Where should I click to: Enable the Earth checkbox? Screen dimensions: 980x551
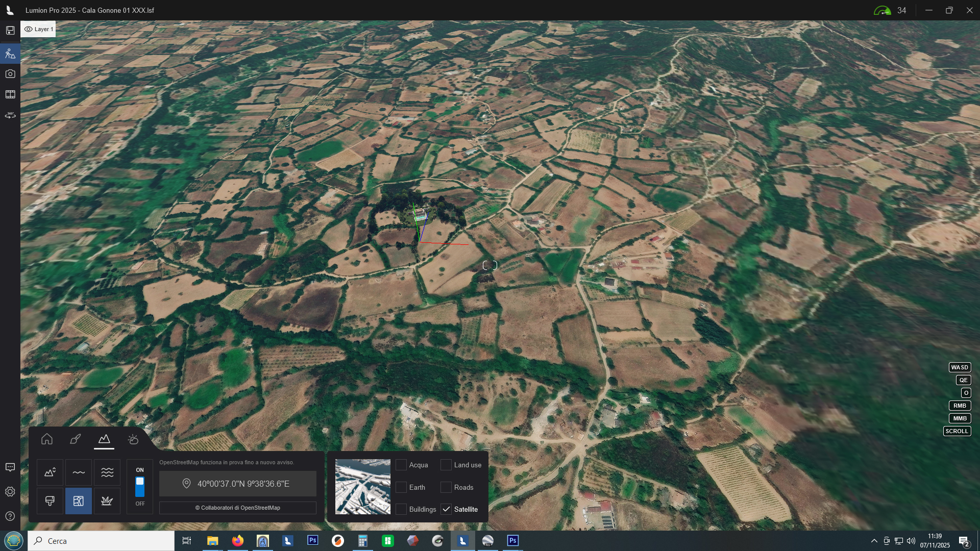coord(401,487)
